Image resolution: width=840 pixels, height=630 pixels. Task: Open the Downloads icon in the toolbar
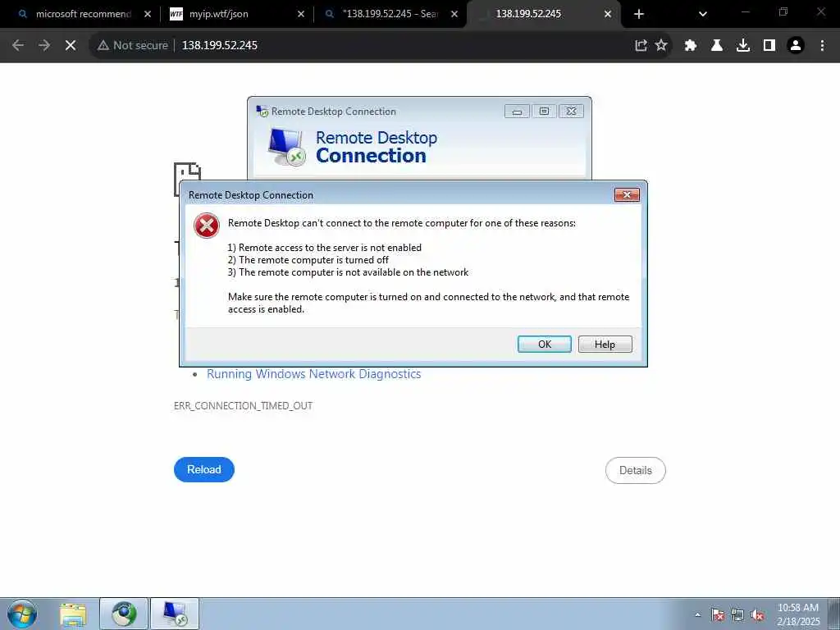(x=743, y=46)
